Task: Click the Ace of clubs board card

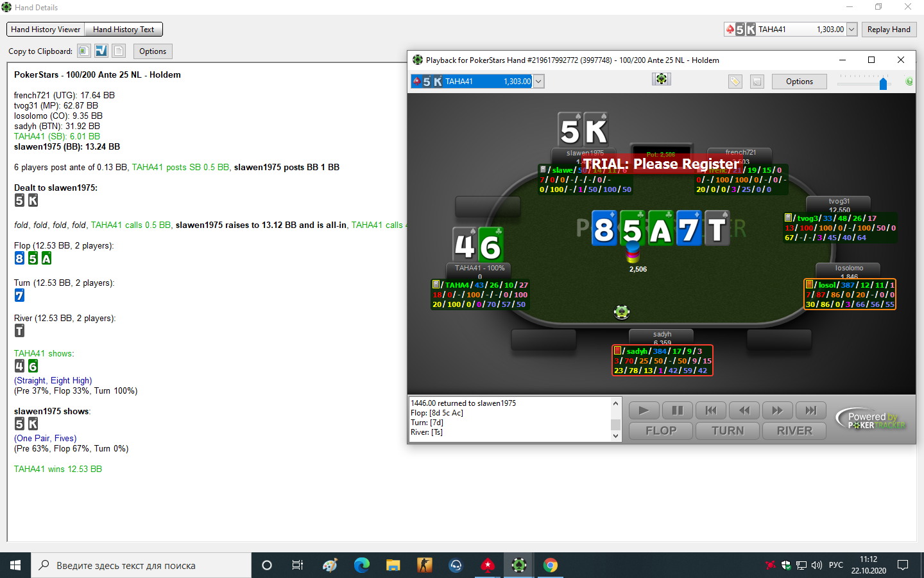Action: pyautogui.click(x=661, y=228)
